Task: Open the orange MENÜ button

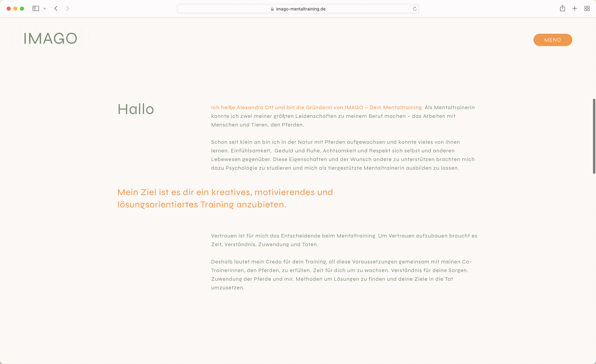Action: point(553,40)
